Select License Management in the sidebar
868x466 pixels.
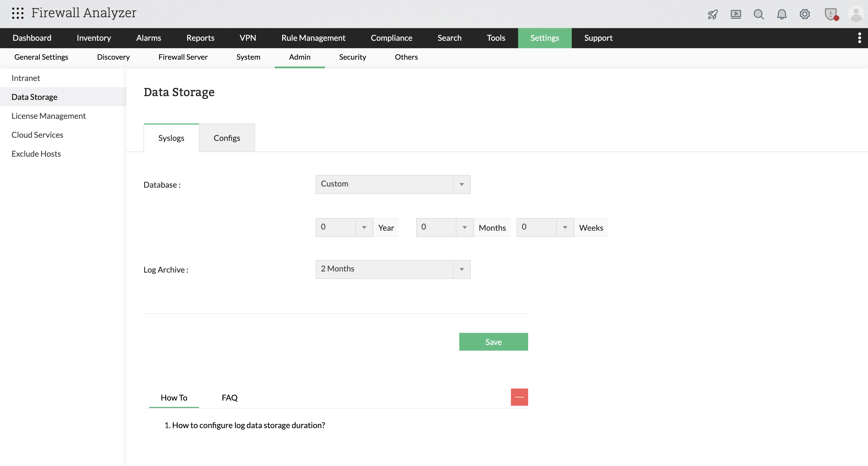pos(49,116)
